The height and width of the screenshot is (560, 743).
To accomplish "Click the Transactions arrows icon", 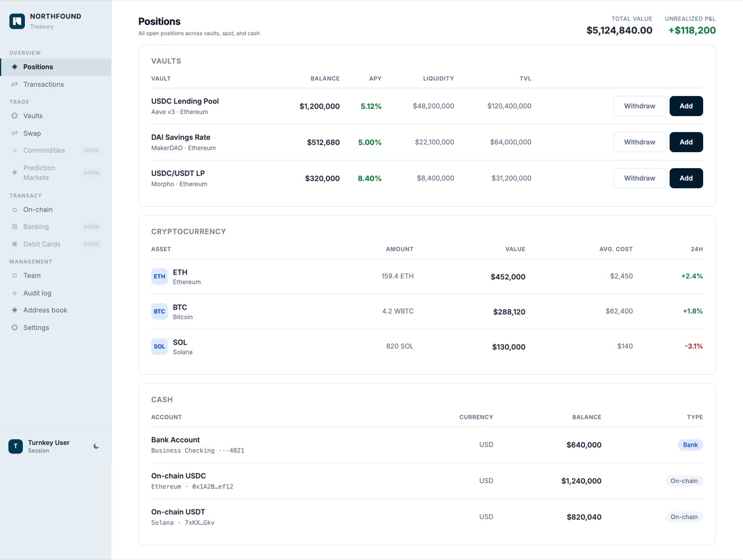I will (x=15, y=84).
